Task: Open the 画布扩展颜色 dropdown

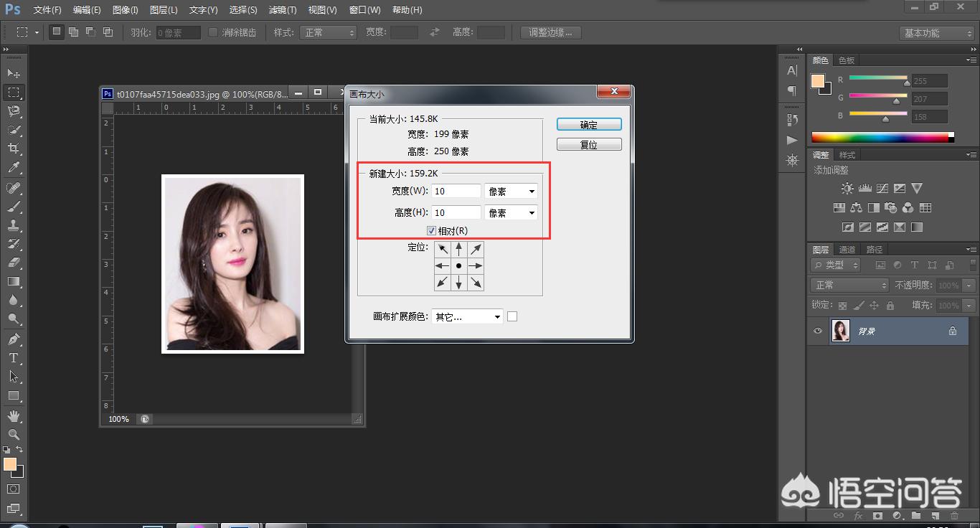Action: coord(466,316)
